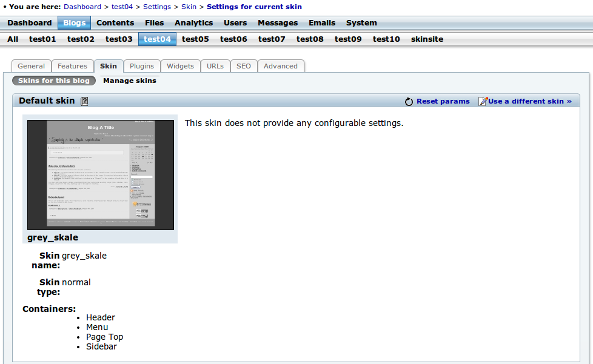Image resolution: width=593 pixels, height=364 pixels.
Task: Click Use a different skin link
Action: 530,101
